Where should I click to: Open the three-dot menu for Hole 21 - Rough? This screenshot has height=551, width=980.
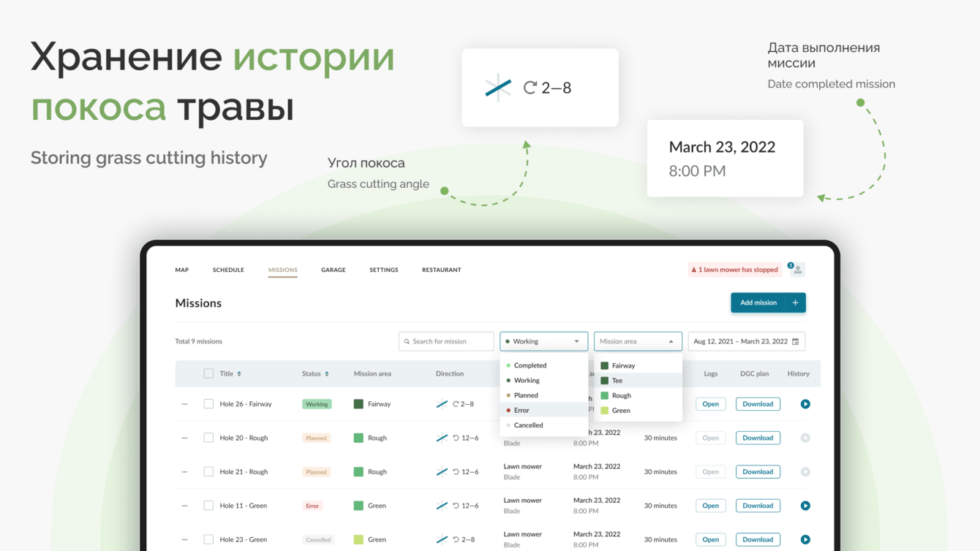point(184,472)
